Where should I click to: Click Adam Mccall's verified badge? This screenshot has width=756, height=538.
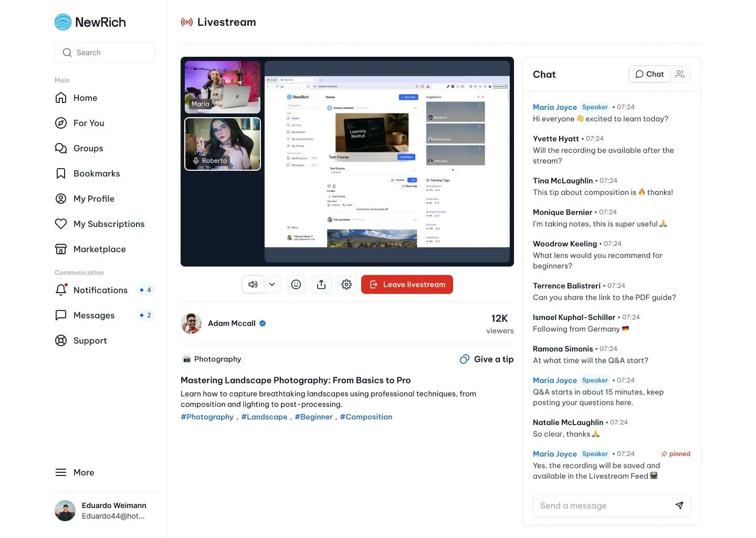tap(262, 323)
